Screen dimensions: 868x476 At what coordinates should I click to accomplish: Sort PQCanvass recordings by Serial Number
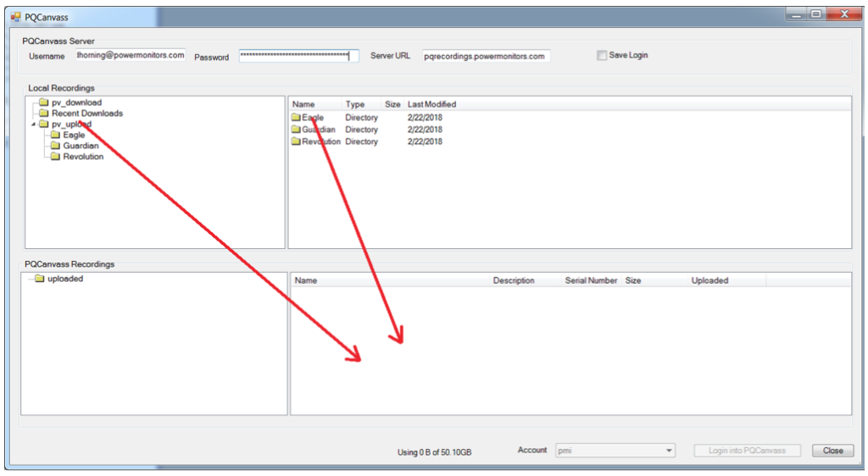point(591,280)
